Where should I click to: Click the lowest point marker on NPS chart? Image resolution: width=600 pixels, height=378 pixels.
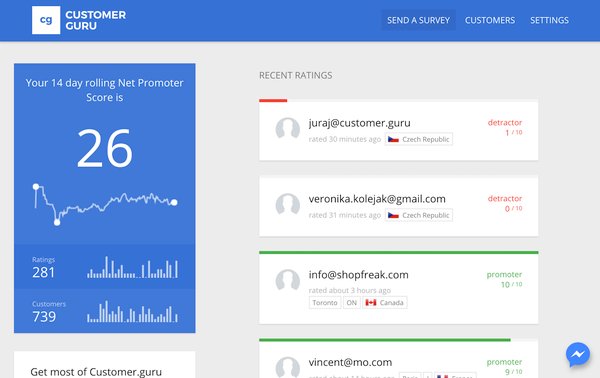pyautogui.click(x=57, y=222)
